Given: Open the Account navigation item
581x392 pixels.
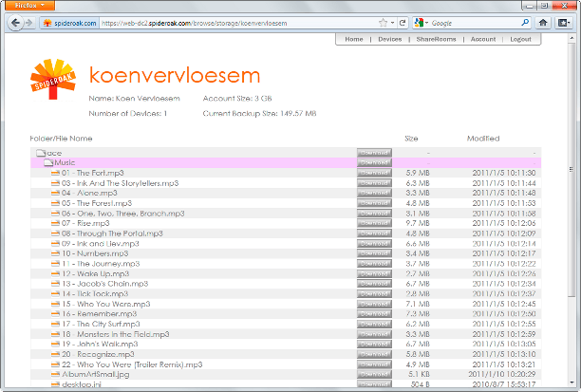Looking at the screenshot, I should click(x=483, y=39).
